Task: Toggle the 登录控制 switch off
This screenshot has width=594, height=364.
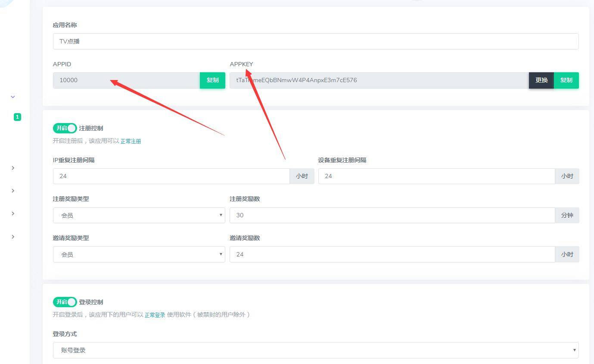Action: 65,302
